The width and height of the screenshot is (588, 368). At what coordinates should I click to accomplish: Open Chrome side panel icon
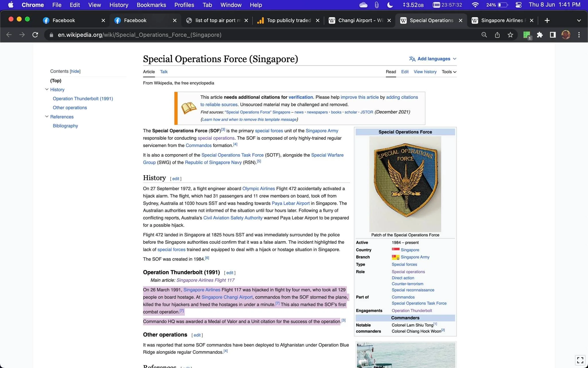553,35
